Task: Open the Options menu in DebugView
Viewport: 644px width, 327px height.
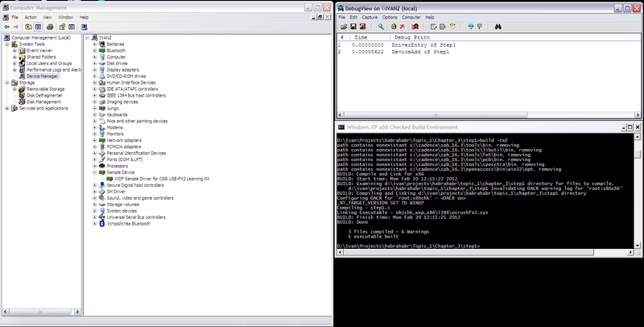Action: (390, 17)
